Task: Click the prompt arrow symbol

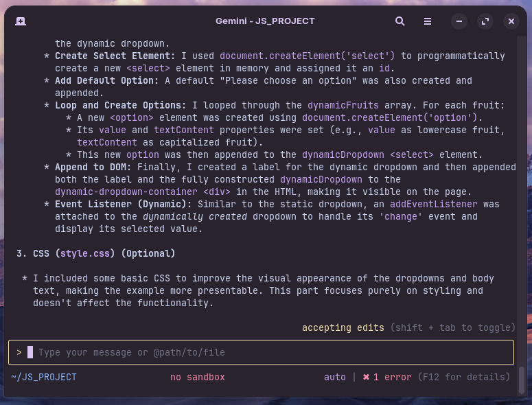Action: [19, 352]
